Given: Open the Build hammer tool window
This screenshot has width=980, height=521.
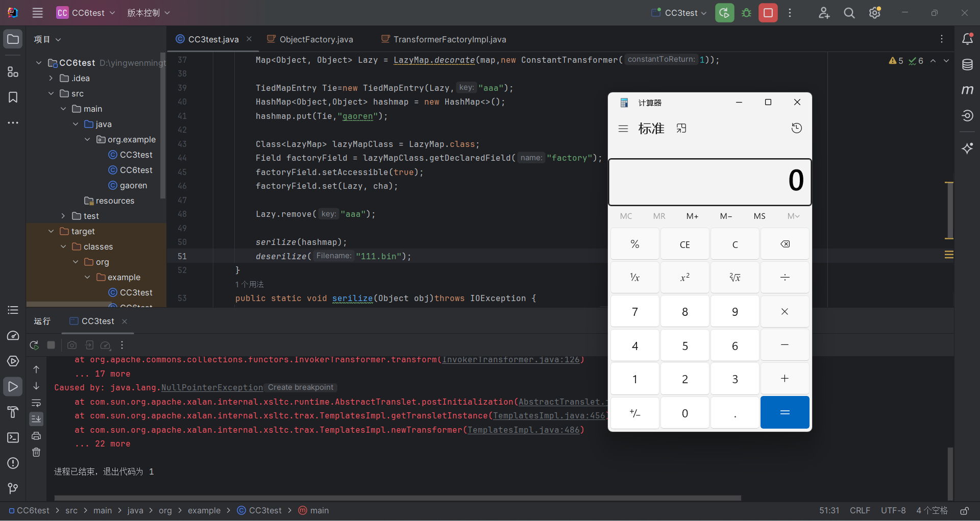Looking at the screenshot, I should pyautogui.click(x=13, y=412).
